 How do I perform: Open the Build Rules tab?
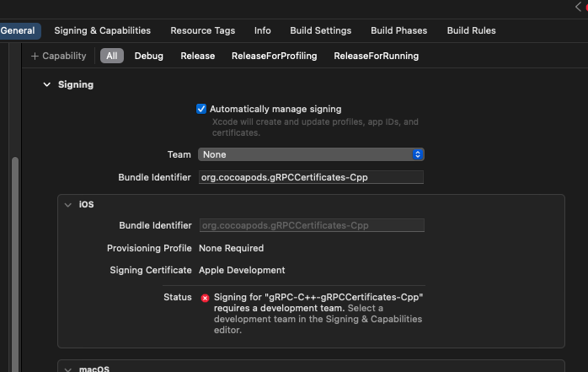click(472, 30)
